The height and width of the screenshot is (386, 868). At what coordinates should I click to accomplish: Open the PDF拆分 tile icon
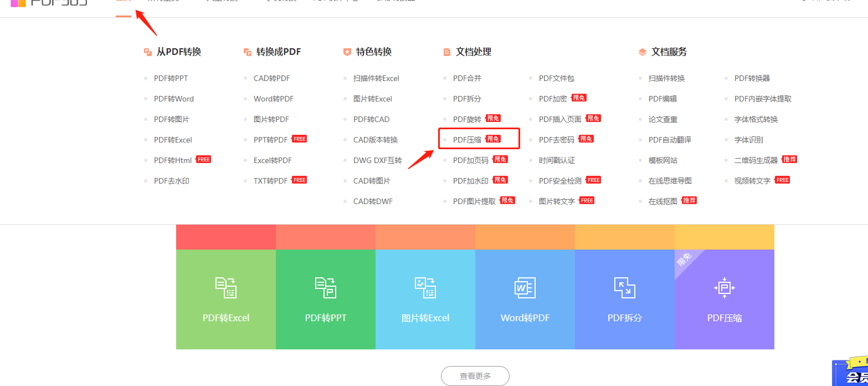[x=625, y=287]
